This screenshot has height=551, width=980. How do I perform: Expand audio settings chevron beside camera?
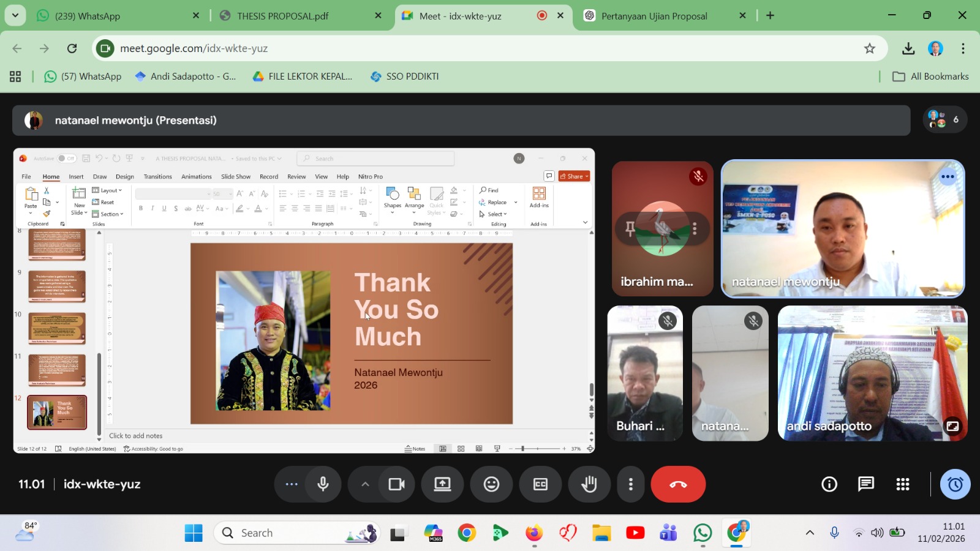365,484
